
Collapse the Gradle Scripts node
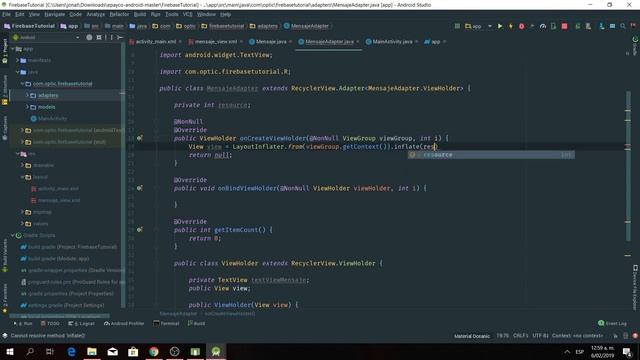click(x=13, y=235)
